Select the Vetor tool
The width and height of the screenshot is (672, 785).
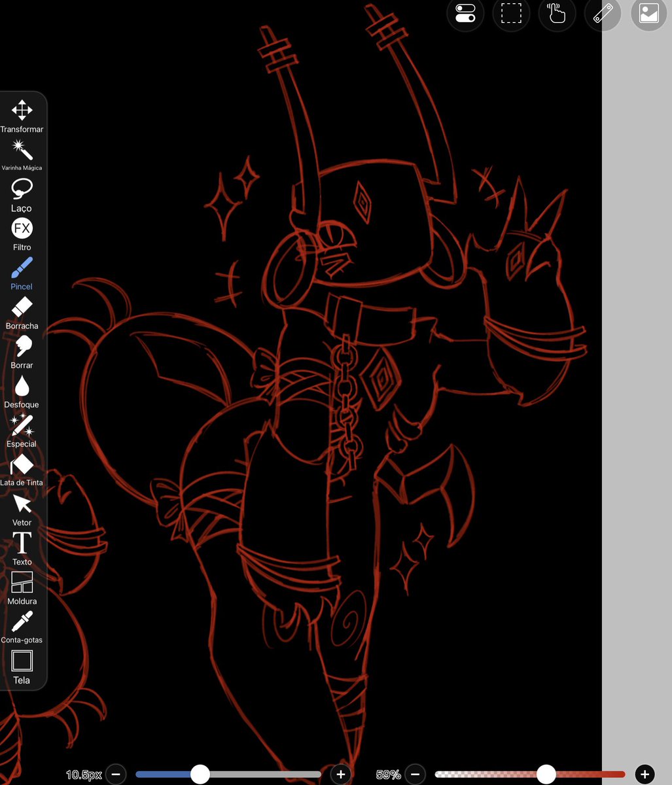[22, 510]
